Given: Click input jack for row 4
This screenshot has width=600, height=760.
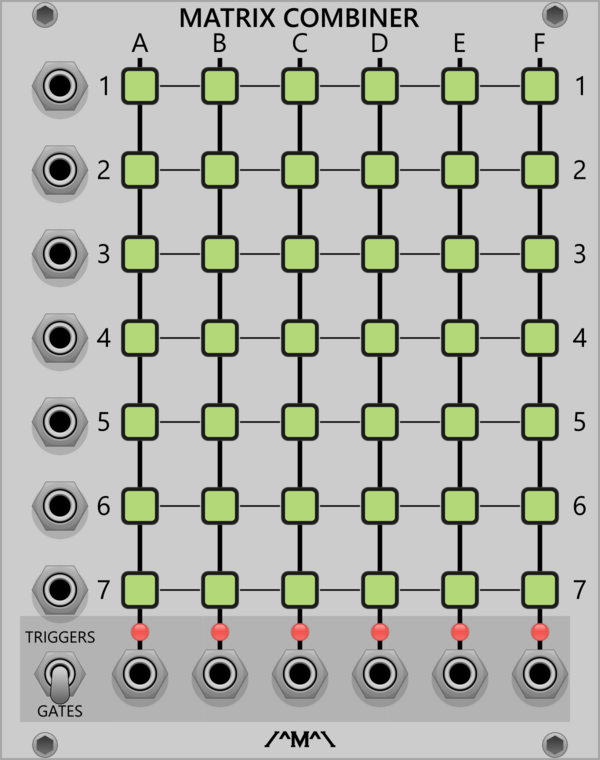Looking at the screenshot, I should 60,338.
